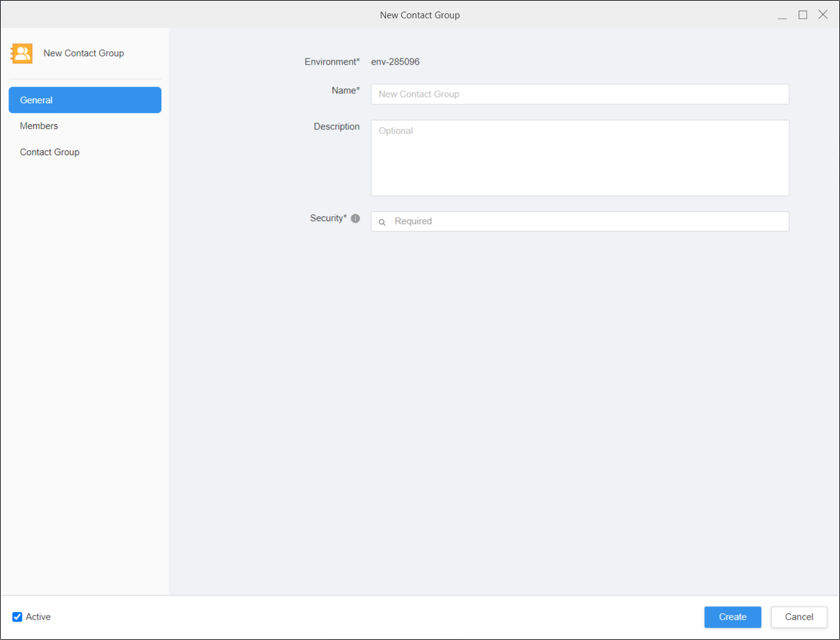Cancel the new contact group dialog
The image size is (840, 640).
pyautogui.click(x=798, y=617)
